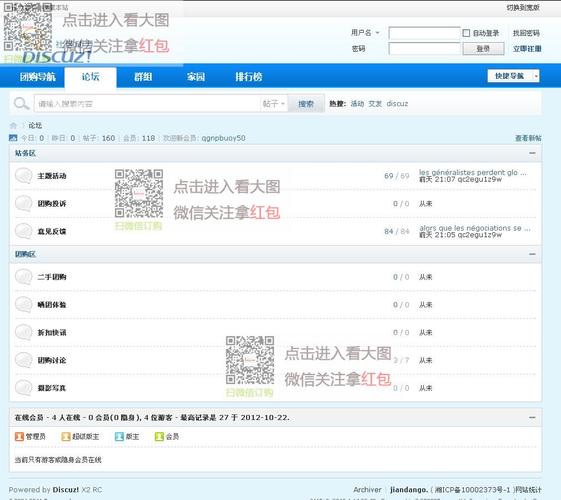Enable the 自动登录 checkbox
The image size is (561, 500).
(x=466, y=33)
